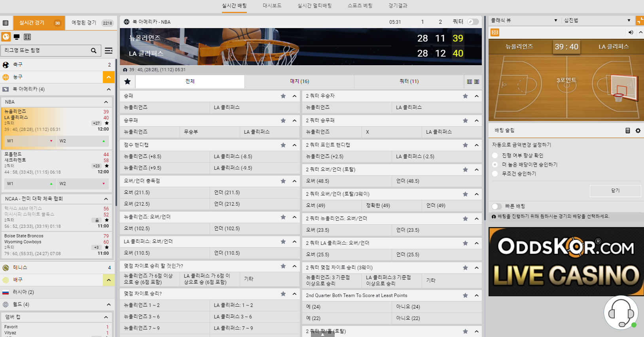644x337 pixels.
Task: Click favorites star tab beside 전체
Action: tap(127, 81)
